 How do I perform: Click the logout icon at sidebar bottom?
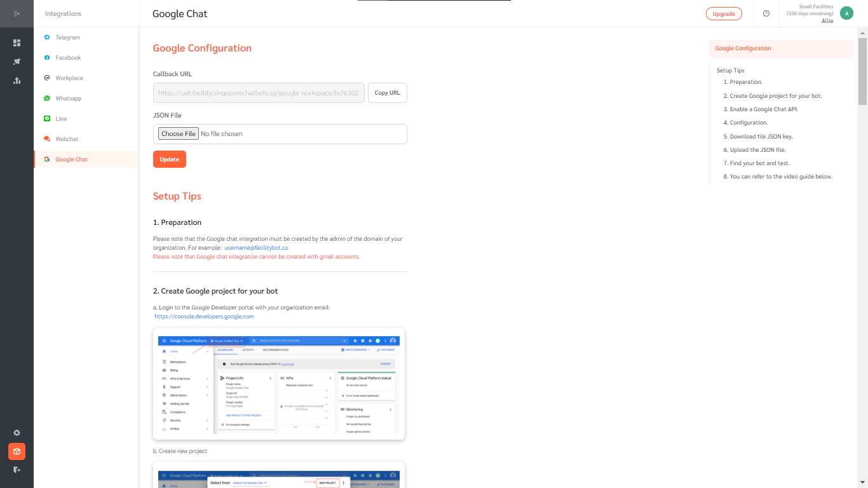pyautogui.click(x=17, y=470)
